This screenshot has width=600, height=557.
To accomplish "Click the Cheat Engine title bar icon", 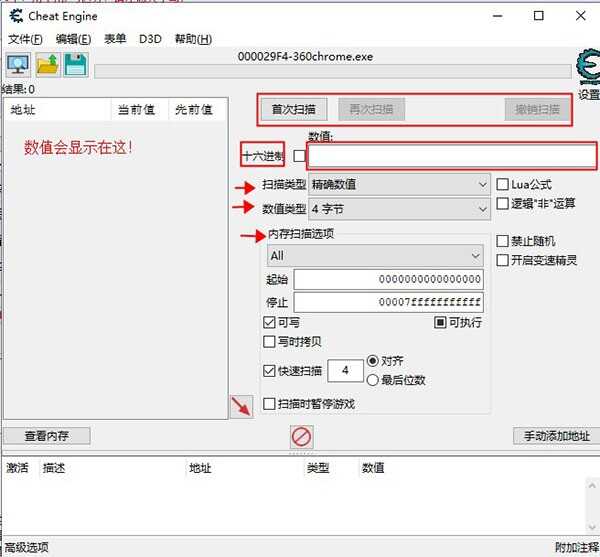I will [16, 16].
